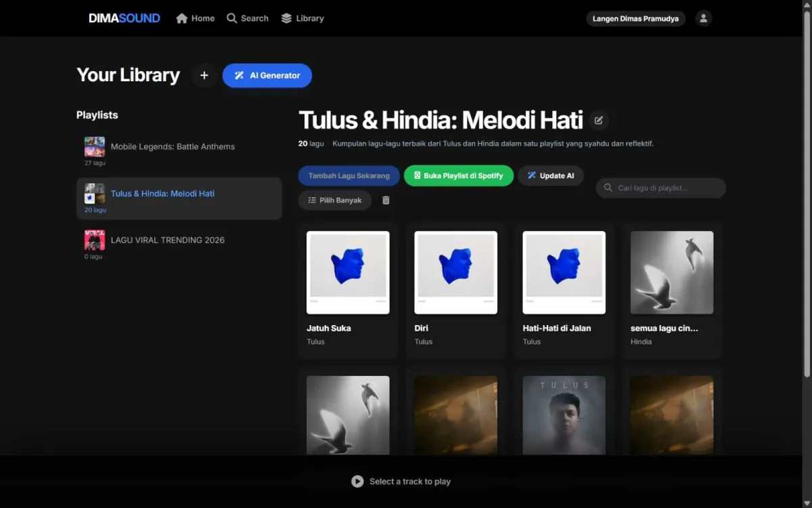Image resolution: width=812 pixels, height=508 pixels.
Task: Open the user profile avatar icon
Action: [704, 18]
